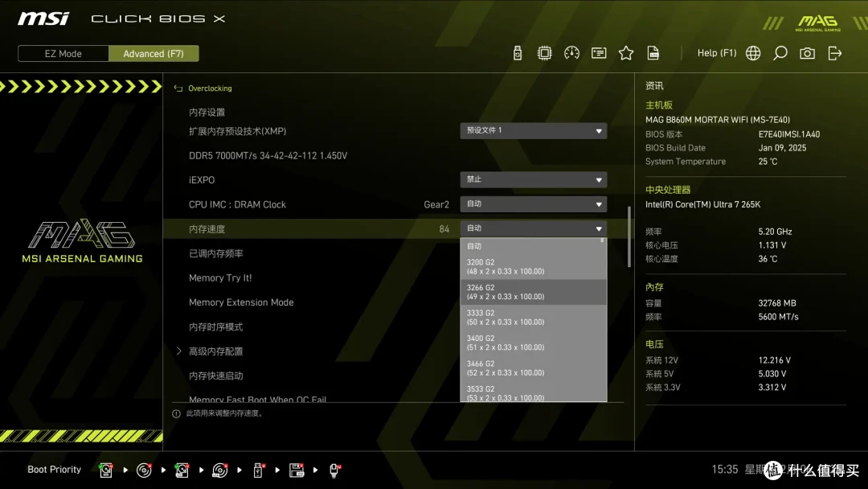Viewport: 868px width, 489px height.
Task: Click the info icon beside help text
Action: point(176,413)
